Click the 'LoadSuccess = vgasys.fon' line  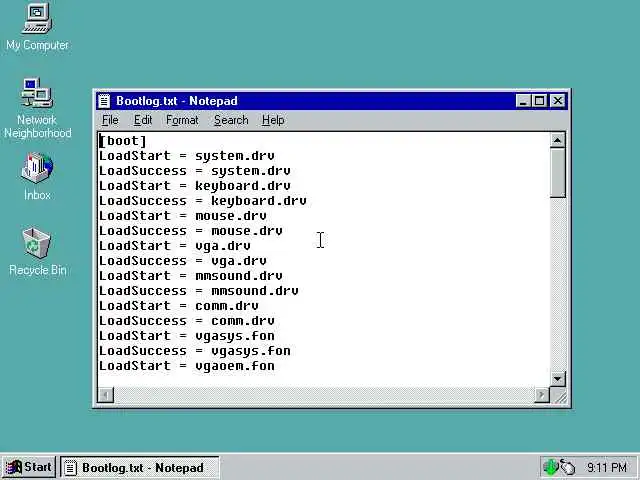tap(195, 351)
